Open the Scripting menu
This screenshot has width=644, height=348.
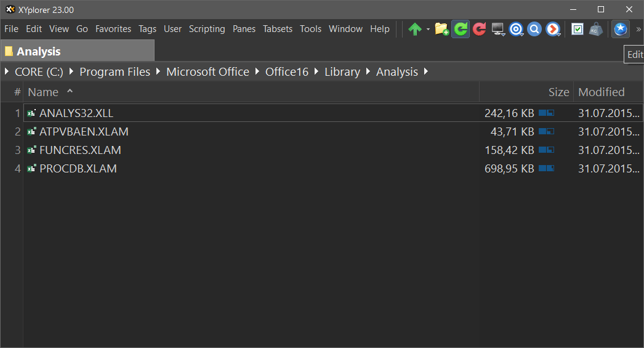[x=207, y=29]
